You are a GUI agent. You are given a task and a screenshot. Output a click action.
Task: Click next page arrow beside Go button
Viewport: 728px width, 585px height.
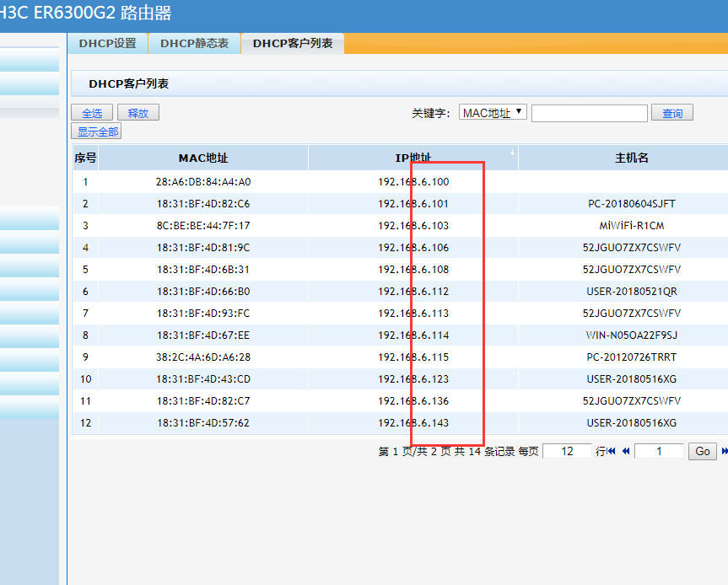pos(724,452)
